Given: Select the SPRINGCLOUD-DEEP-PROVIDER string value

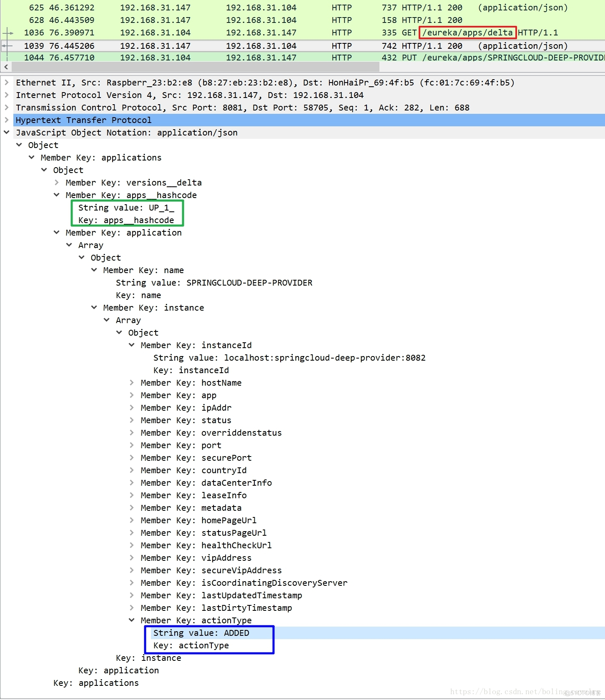Looking at the screenshot, I should pos(214,283).
